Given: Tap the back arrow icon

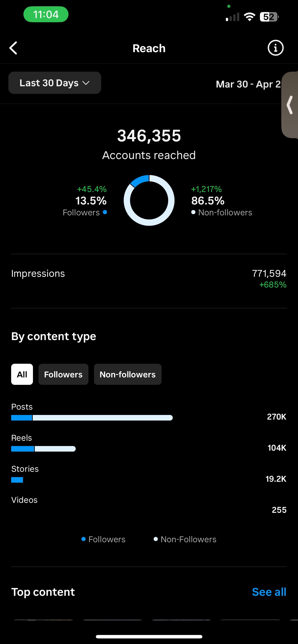Looking at the screenshot, I should coord(13,48).
